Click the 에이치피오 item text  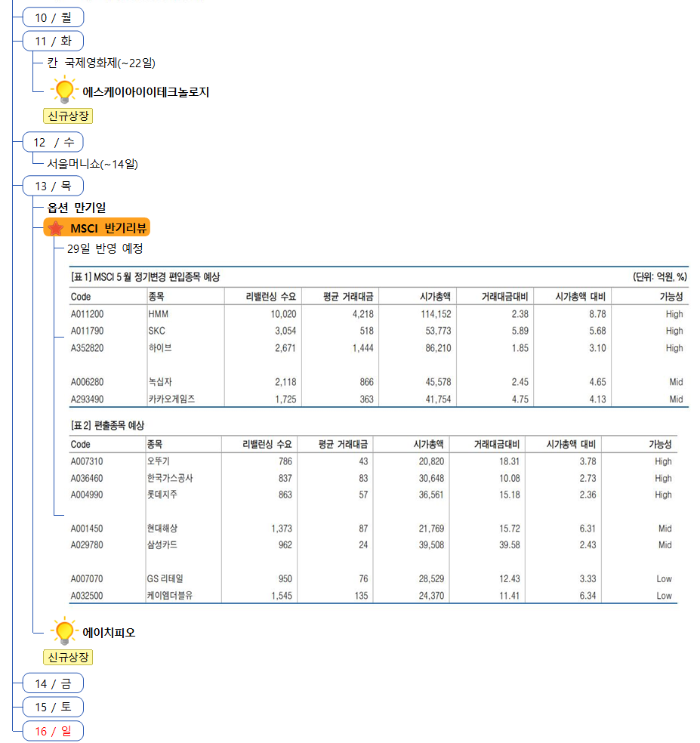tap(109, 633)
